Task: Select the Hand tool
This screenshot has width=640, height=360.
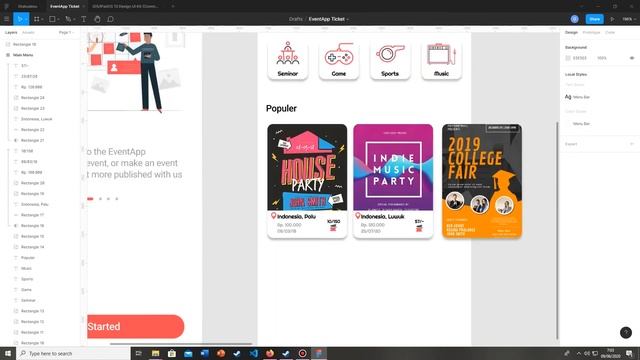Action: pos(97,19)
